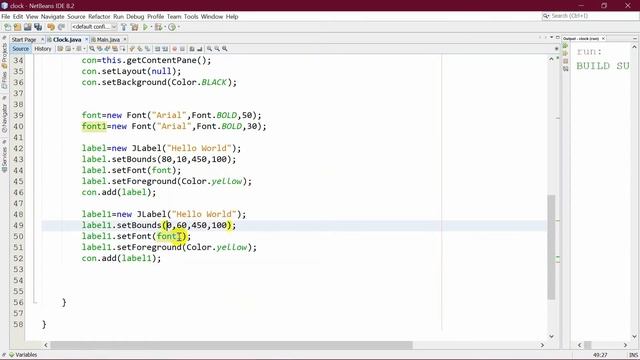Show the opened documents list arrow
The height and width of the screenshot is (360, 640).
click(551, 38)
